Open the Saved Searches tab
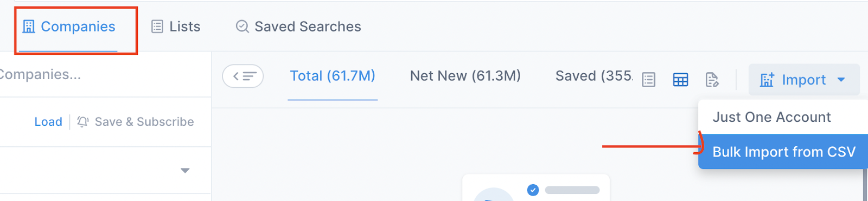The image size is (868, 201). pyautogui.click(x=298, y=27)
